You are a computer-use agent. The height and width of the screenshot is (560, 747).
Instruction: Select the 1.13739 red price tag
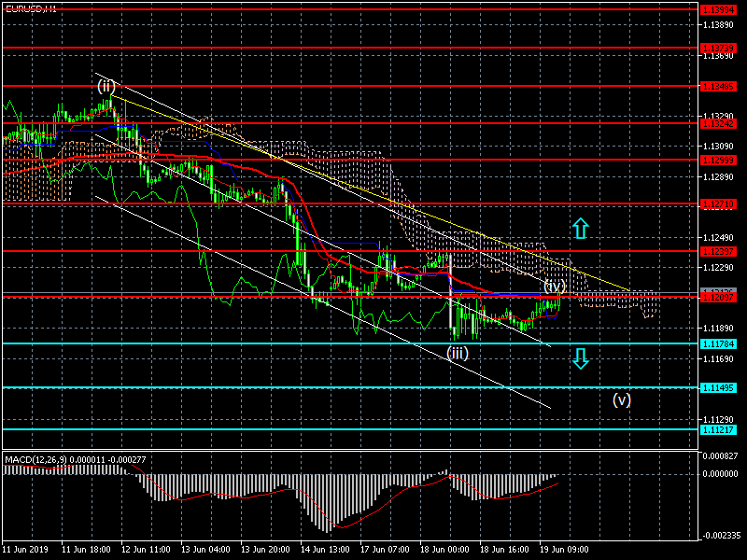(x=718, y=49)
